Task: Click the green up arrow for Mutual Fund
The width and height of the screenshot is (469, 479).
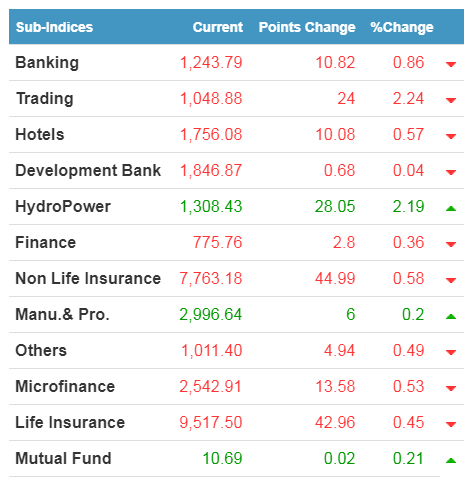Action: pos(451,460)
